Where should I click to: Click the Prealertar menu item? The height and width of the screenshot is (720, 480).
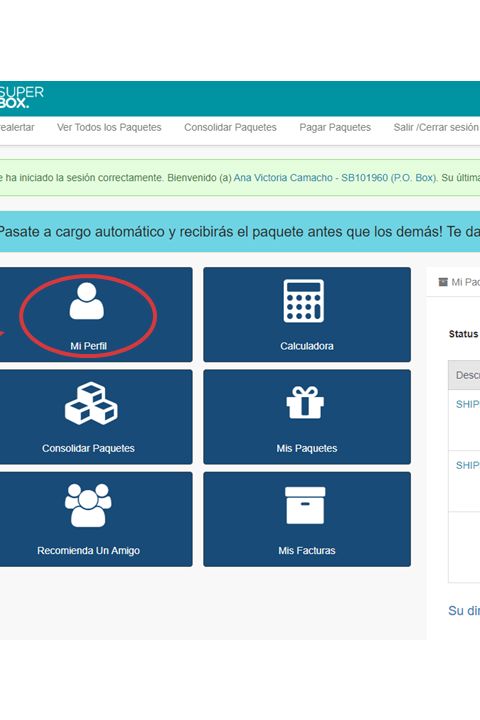(17, 128)
